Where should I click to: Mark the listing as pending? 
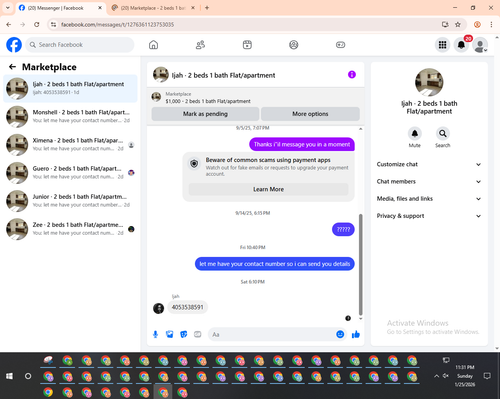(x=205, y=114)
